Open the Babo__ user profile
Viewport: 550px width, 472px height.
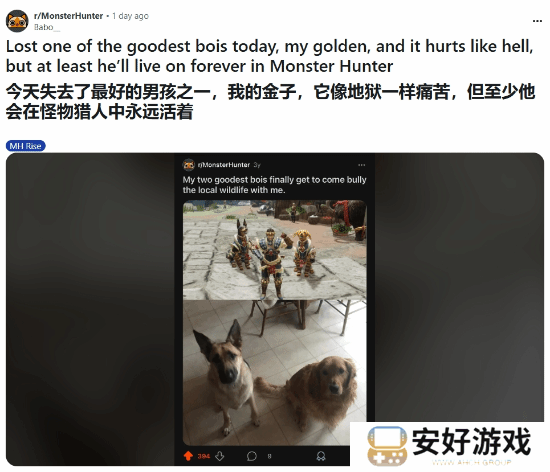click(x=47, y=27)
